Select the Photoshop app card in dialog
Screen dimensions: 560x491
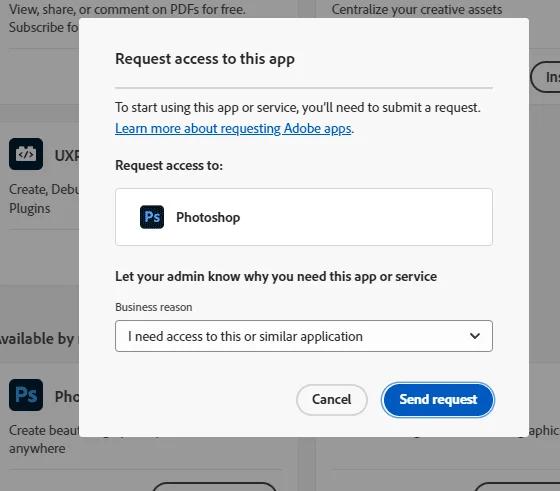tap(304, 217)
